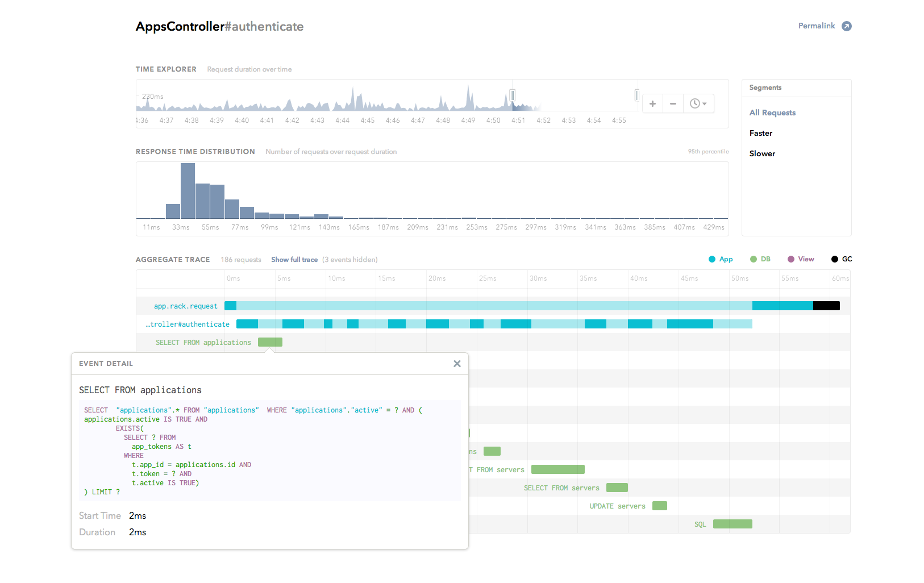The image size is (924, 583).
Task: Select the Slower segment
Action: coord(762,153)
